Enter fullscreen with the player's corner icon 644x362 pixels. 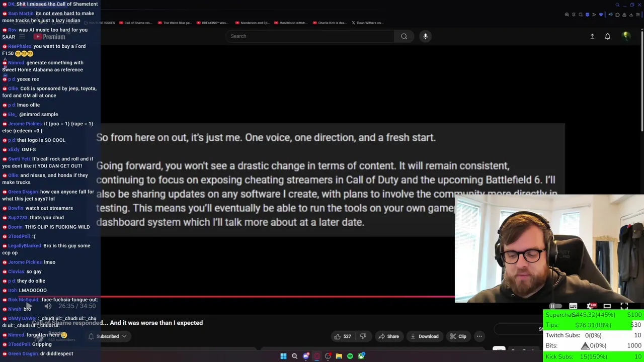pyautogui.click(x=624, y=306)
